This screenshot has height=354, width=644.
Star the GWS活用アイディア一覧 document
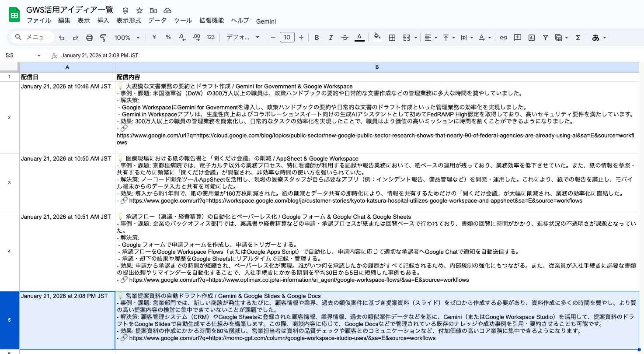(x=139, y=10)
